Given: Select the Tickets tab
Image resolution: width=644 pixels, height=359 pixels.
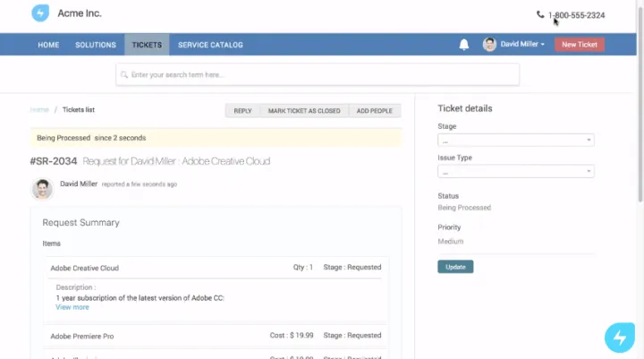Looking at the screenshot, I should point(147,45).
